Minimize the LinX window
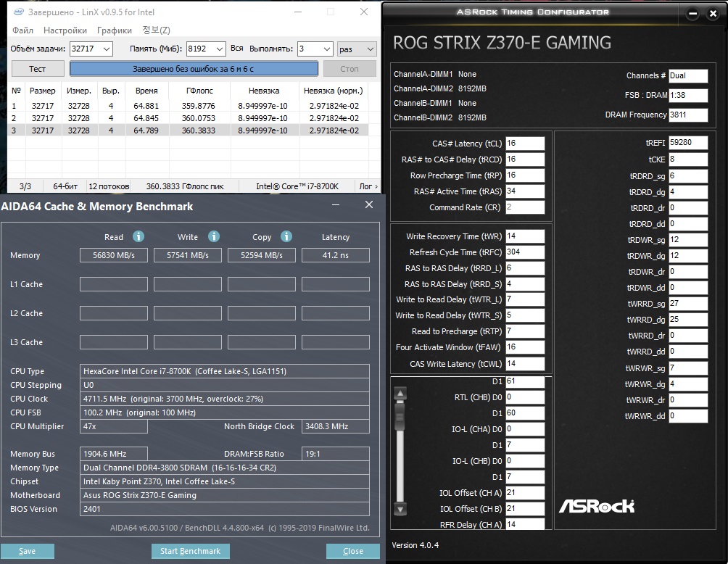 coord(298,12)
